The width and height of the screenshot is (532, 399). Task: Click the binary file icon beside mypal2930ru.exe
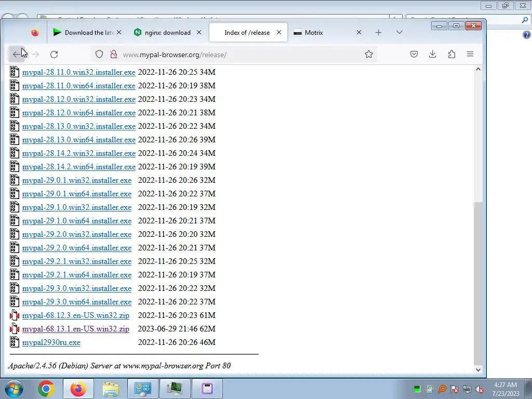coord(14,342)
